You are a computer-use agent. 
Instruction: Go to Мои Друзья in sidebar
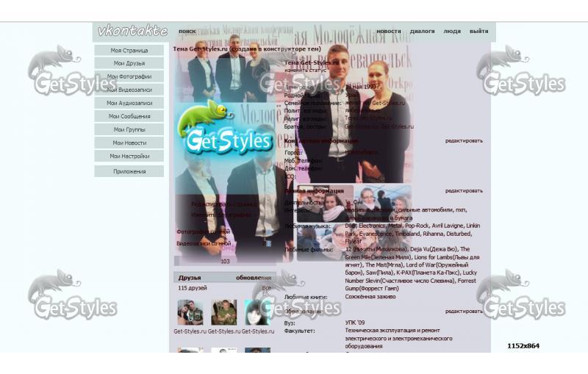click(x=129, y=64)
